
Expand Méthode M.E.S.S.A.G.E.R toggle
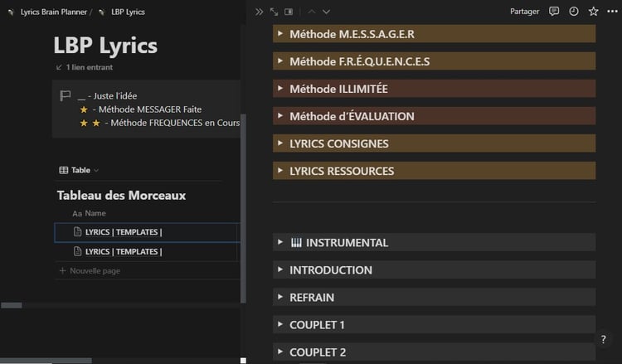point(280,34)
